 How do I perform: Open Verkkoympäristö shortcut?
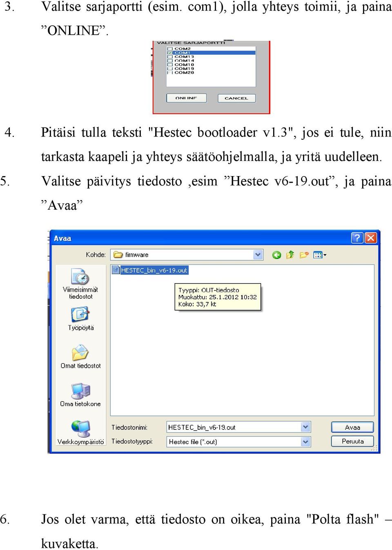coord(80,432)
